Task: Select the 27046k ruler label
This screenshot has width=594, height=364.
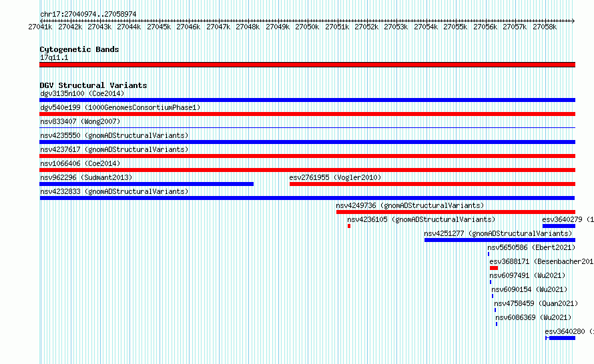Action: (188, 27)
